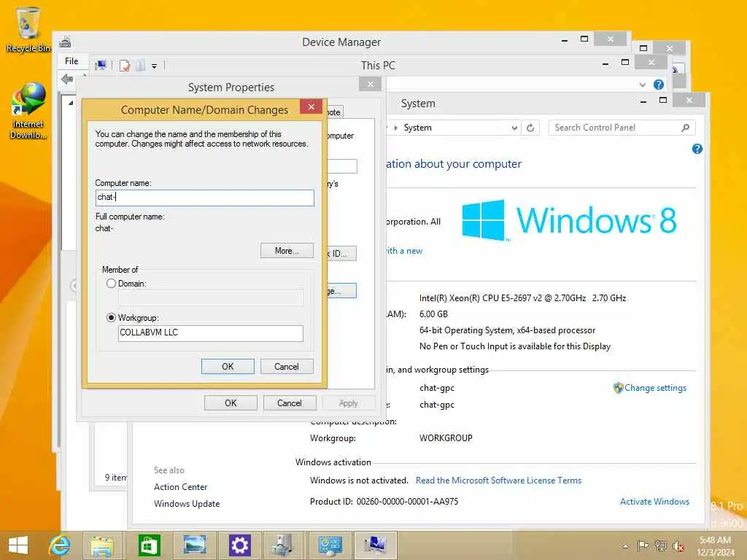
Task: Select the Domain radio button
Action: 111,284
